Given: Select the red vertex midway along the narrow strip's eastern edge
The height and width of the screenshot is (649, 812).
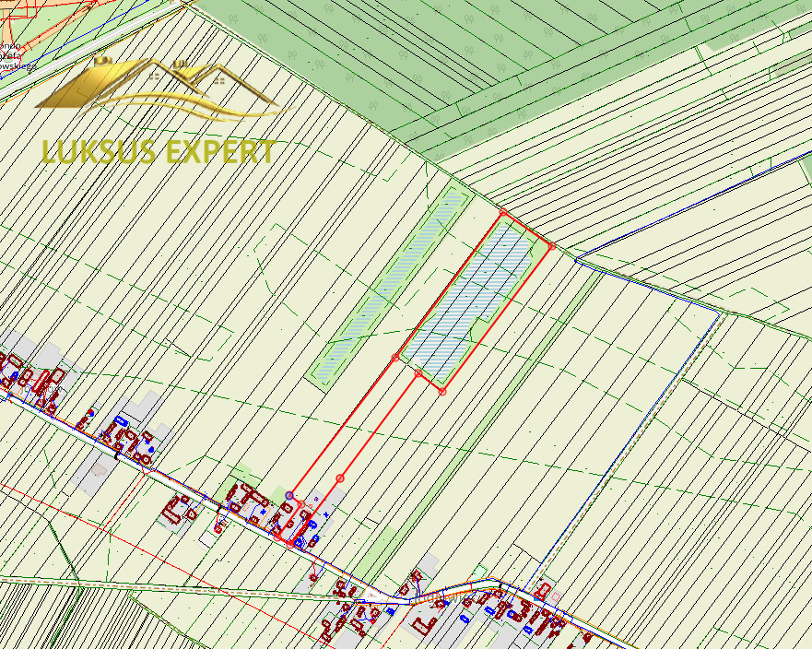Looking at the screenshot, I should pyautogui.click(x=340, y=478).
